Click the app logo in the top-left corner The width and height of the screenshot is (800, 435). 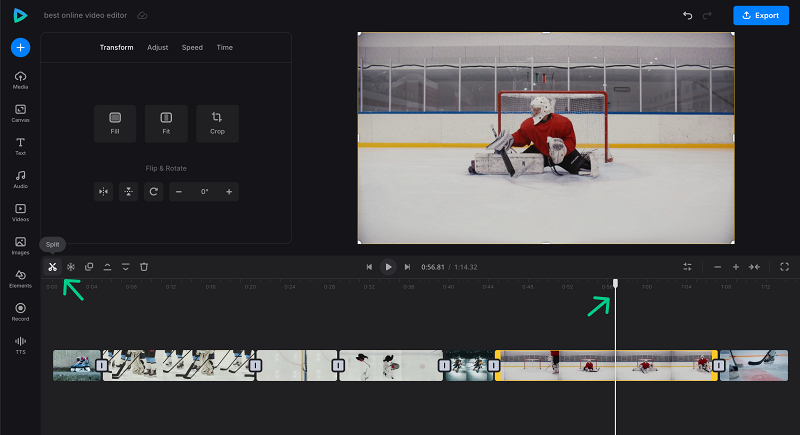20,15
